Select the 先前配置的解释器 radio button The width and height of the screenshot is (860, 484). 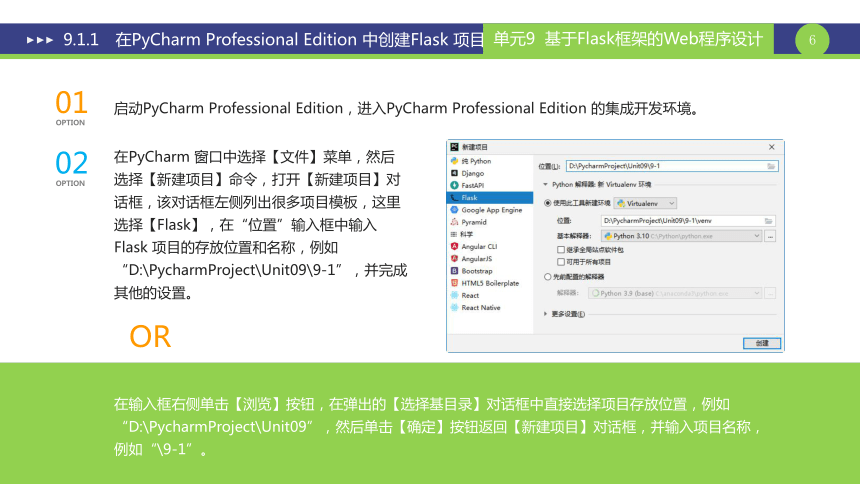547,277
